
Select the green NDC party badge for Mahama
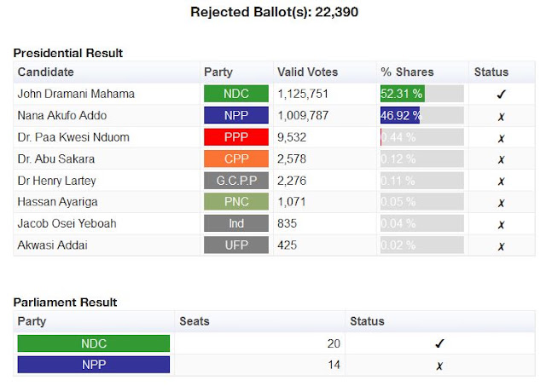tap(236, 94)
